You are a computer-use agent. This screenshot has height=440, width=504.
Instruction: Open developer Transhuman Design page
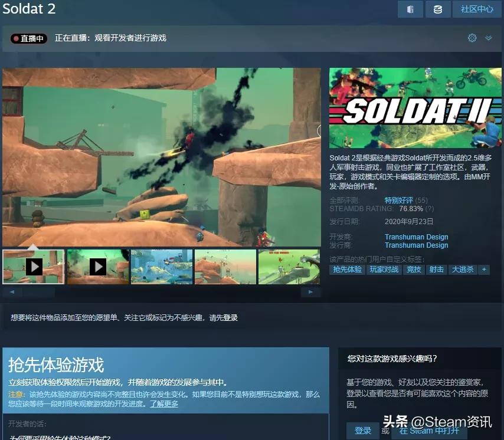tap(417, 237)
